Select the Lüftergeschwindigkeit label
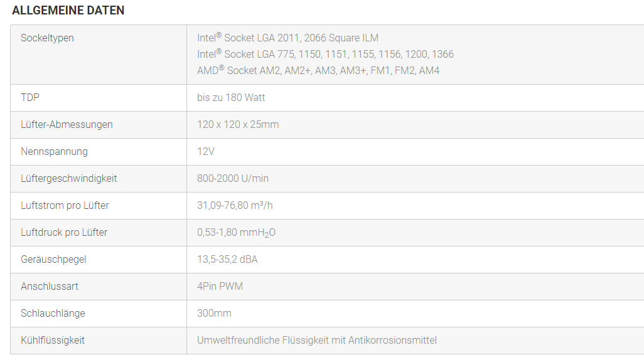This screenshot has height=360, width=644. (68, 179)
